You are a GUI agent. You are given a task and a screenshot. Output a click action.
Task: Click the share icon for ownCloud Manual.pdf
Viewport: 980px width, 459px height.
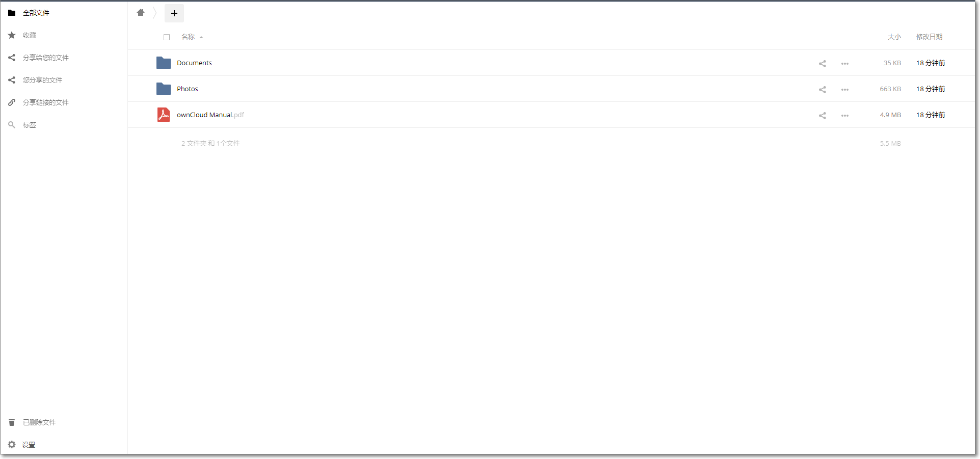[x=822, y=115]
